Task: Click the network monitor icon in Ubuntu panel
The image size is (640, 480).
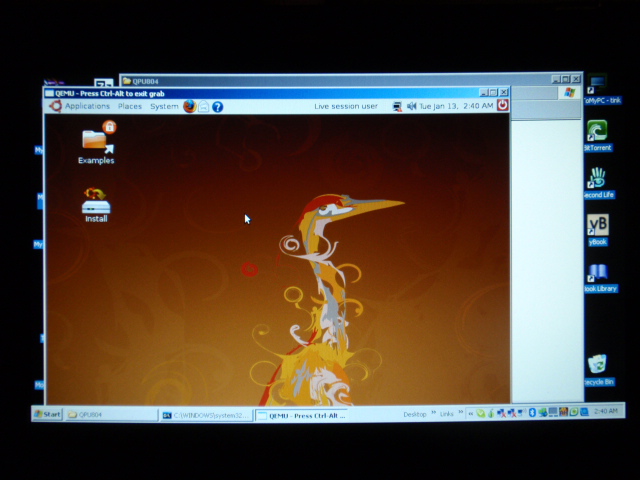Action: click(x=397, y=107)
